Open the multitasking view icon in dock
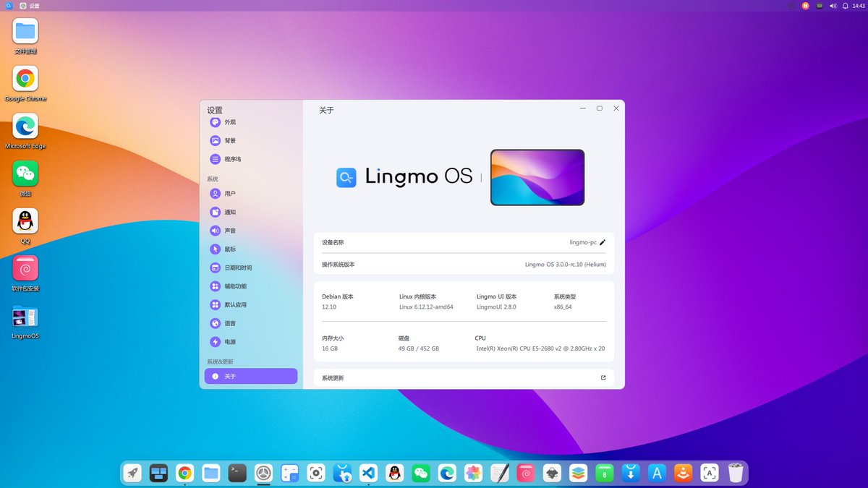The image size is (868, 488). point(158,474)
